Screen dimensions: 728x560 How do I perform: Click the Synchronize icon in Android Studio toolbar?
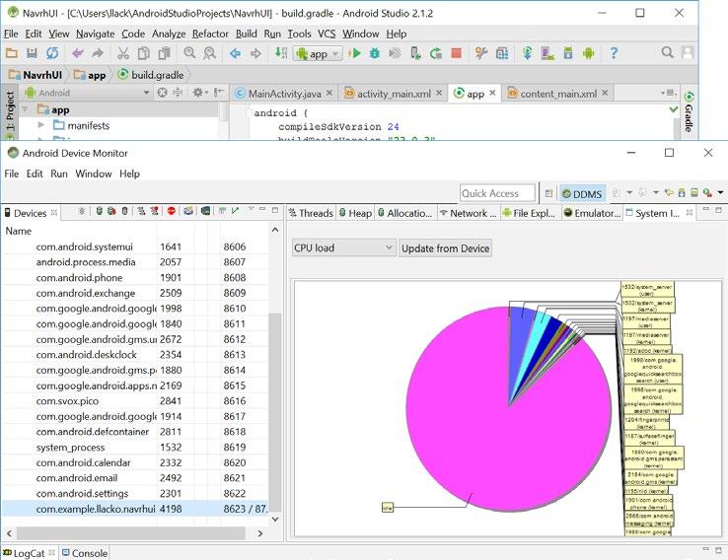pos(52,53)
